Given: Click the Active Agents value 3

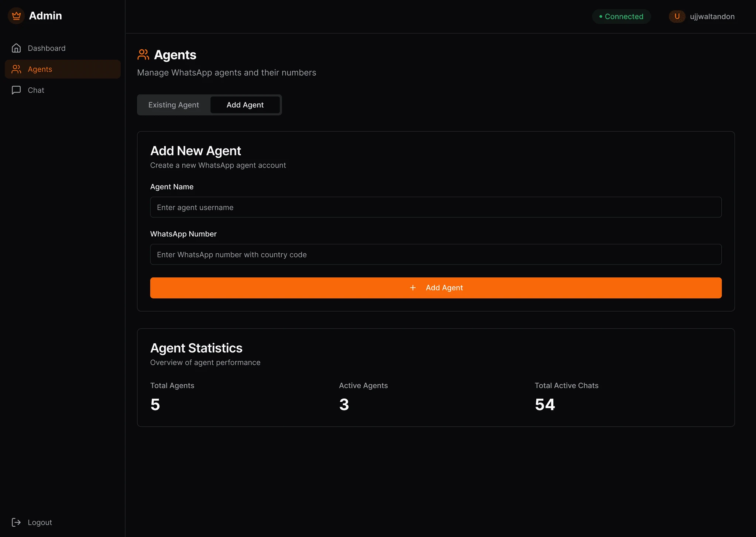Looking at the screenshot, I should 344,405.
